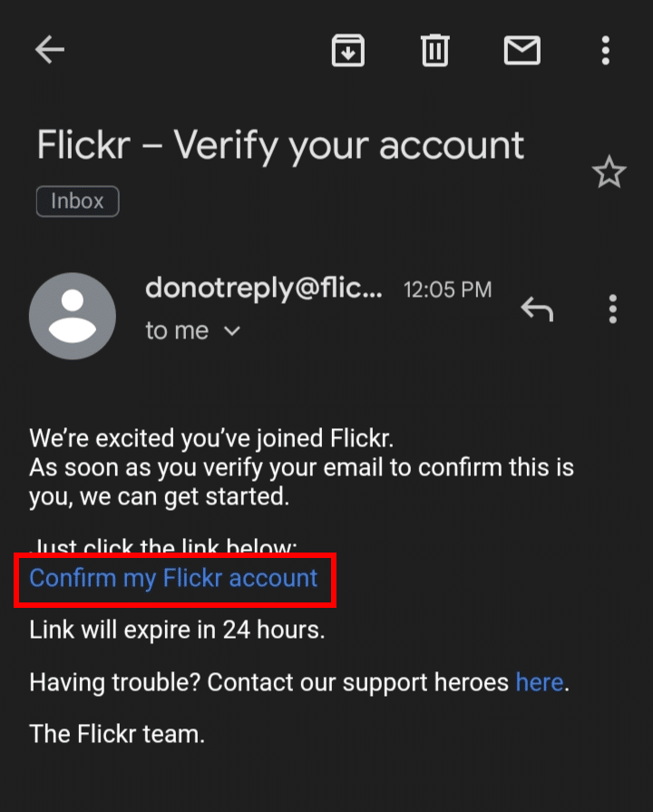This screenshot has width=653, height=812.
Task: Star the Flickr verification email
Action: pos(609,171)
